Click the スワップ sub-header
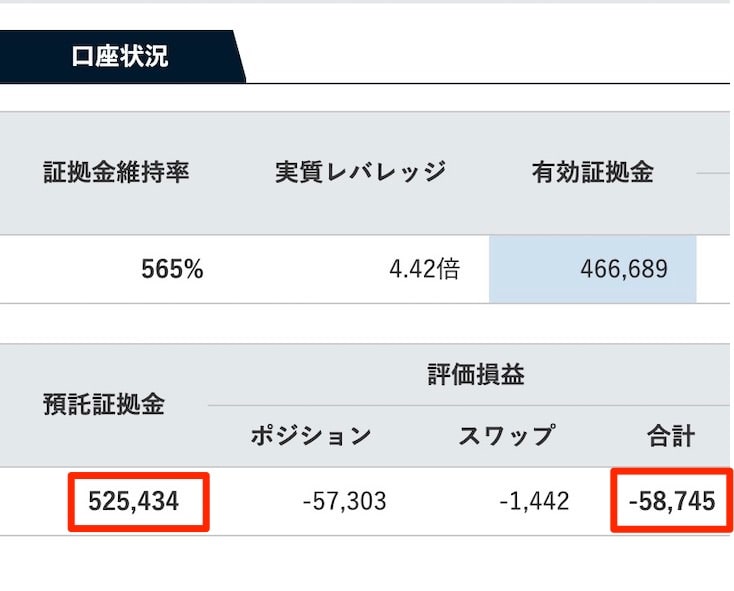 pos(507,436)
